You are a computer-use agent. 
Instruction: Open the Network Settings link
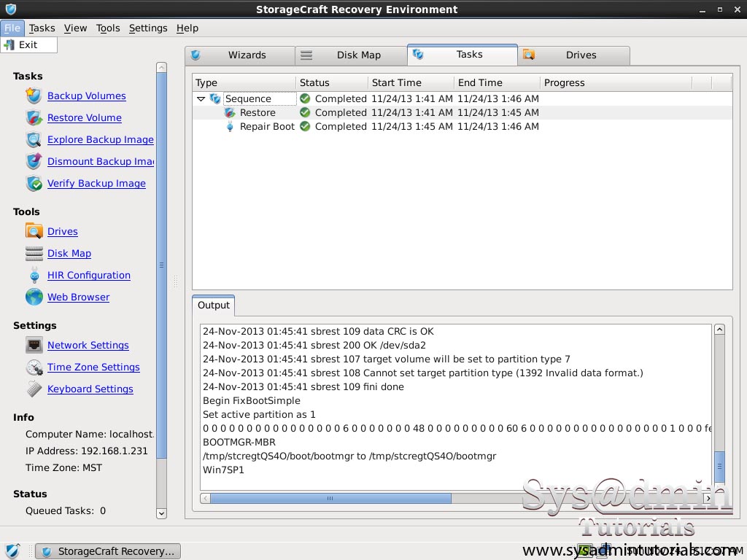click(88, 345)
